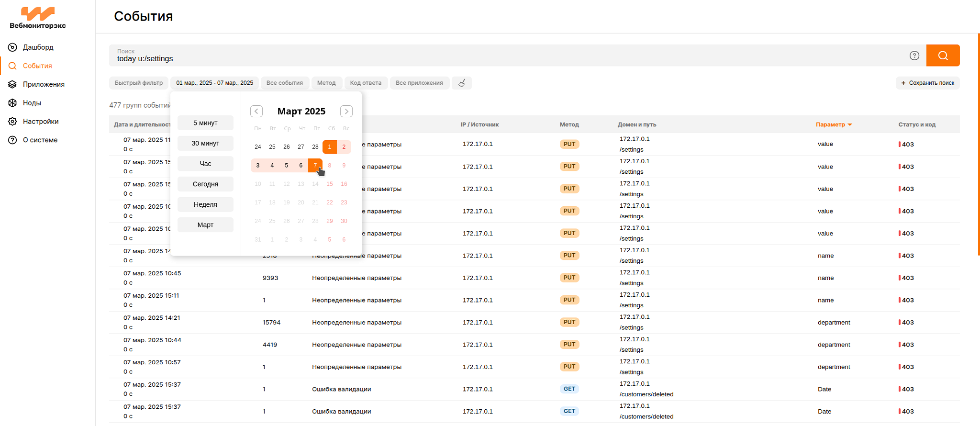Expand the Быстрый фильтр dropdown

tap(138, 83)
